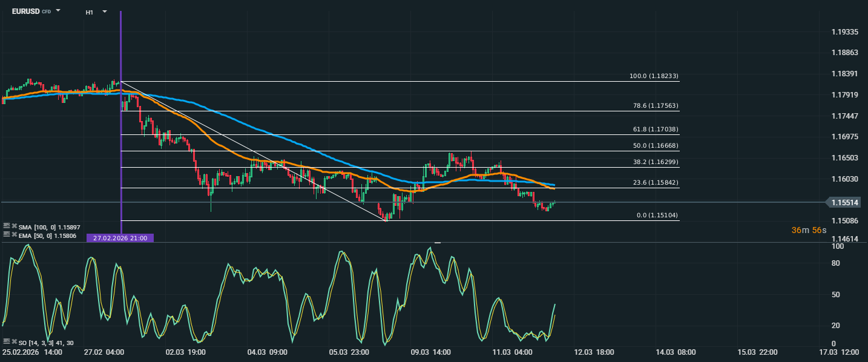
Task: Click the 38.2 (1.16299) Fibonacci label
Action: [654, 162]
